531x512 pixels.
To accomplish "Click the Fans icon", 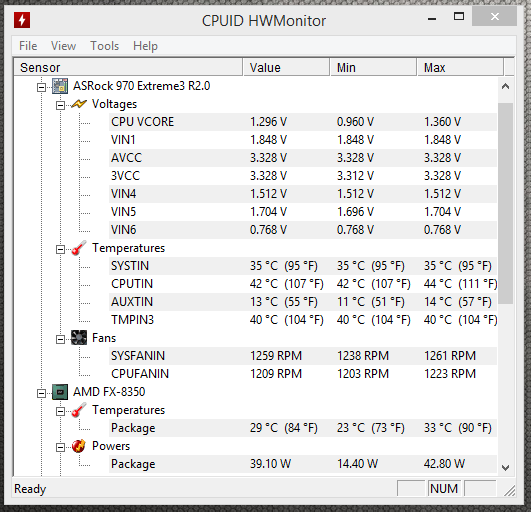I will (x=79, y=338).
